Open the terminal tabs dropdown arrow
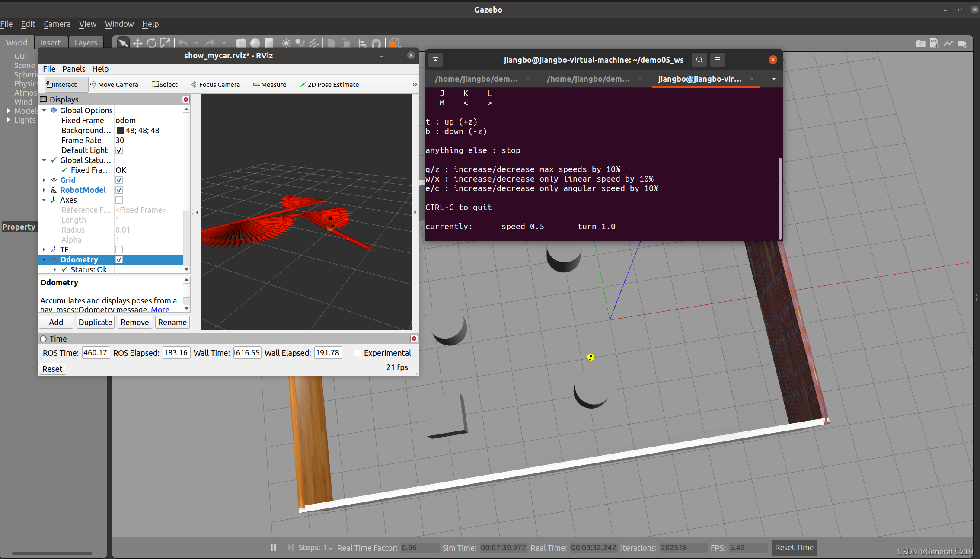 (773, 79)
